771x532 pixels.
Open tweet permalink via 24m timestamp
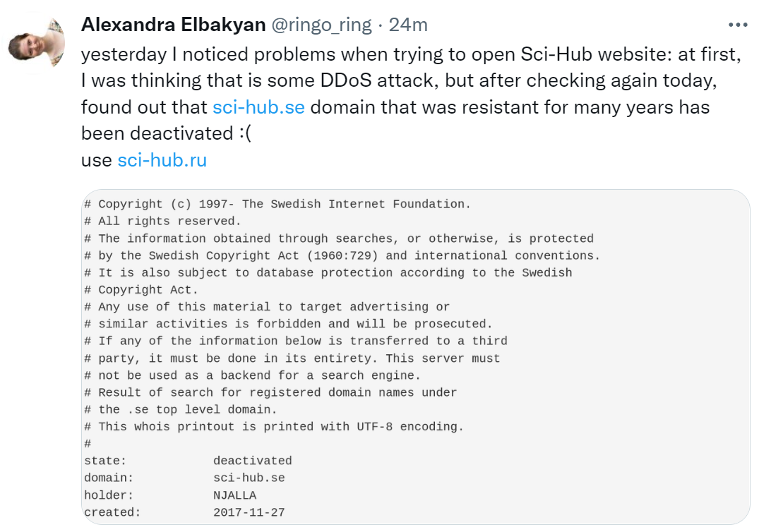coord(408,25)
